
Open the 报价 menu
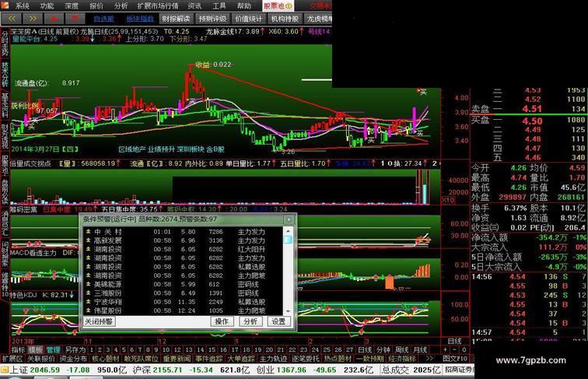96,5
